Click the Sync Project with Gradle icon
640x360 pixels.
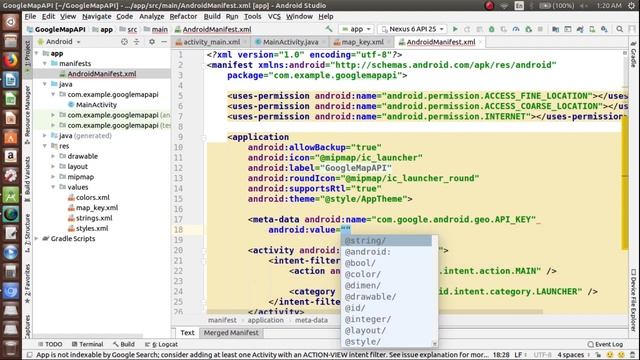tap(580, 29)
